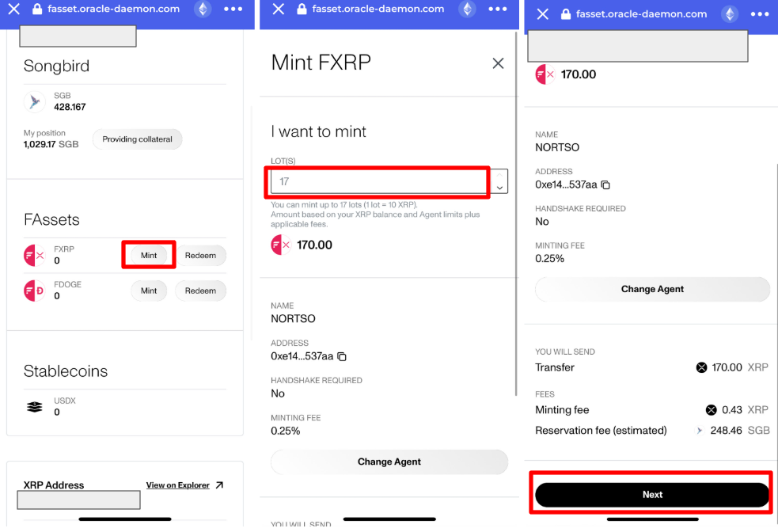Click the USDX stablecoin icon

click(x=35, y=407)
